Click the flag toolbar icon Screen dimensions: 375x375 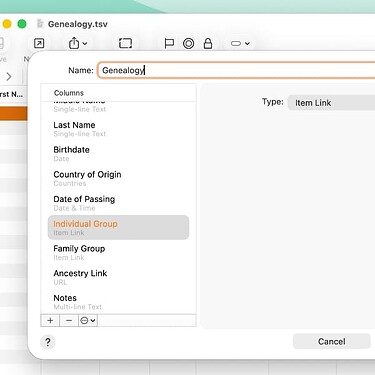169,43
